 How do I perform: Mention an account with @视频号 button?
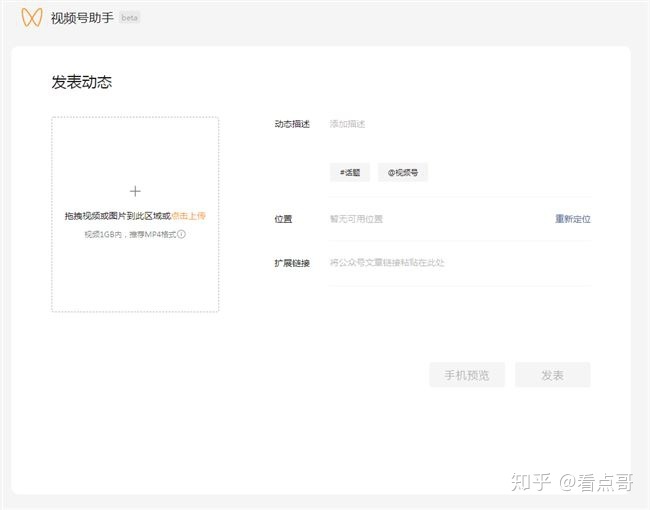[x=403, y=172]
